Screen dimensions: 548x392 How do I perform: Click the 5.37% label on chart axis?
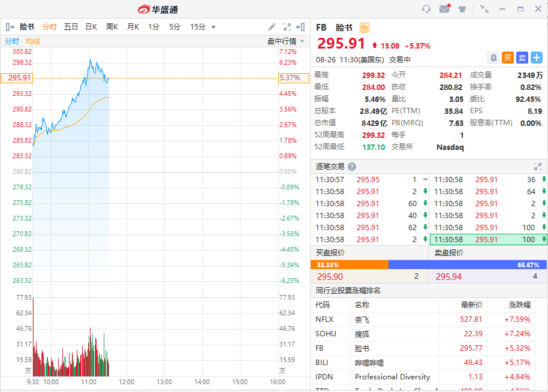pyautogui.click(x=294, y=78)
